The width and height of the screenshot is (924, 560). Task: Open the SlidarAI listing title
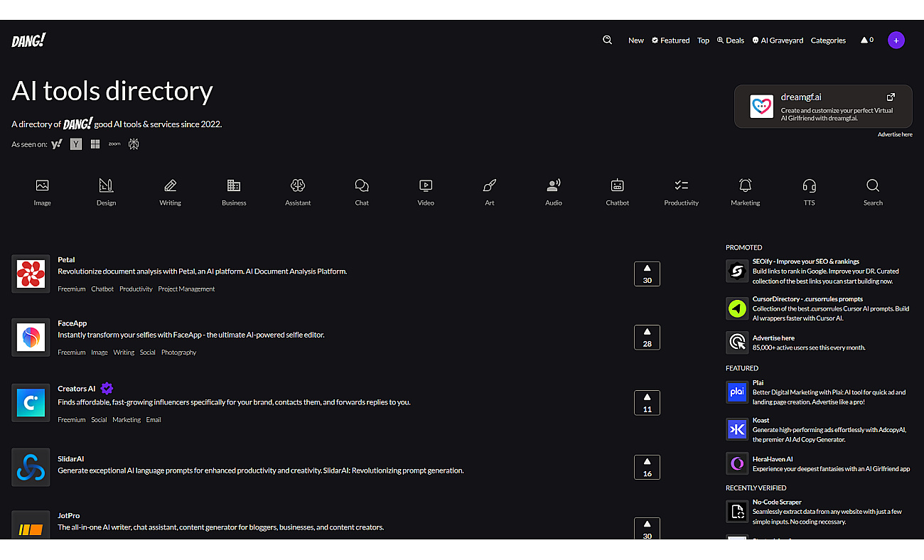click(70, 459)
